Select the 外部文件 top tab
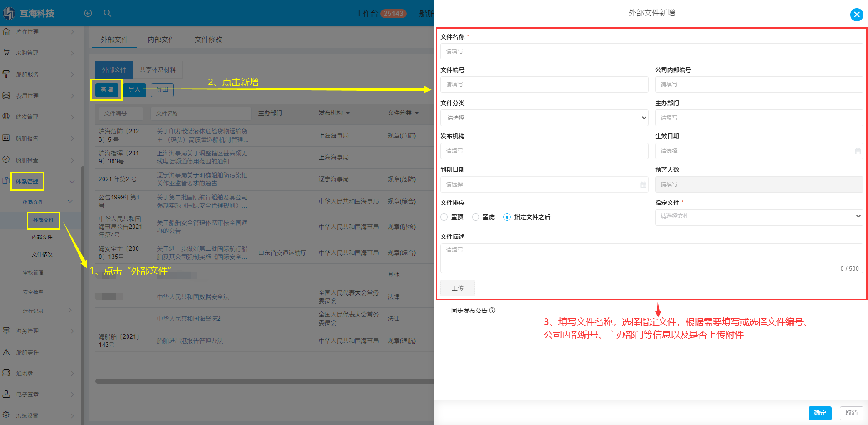 114,40
